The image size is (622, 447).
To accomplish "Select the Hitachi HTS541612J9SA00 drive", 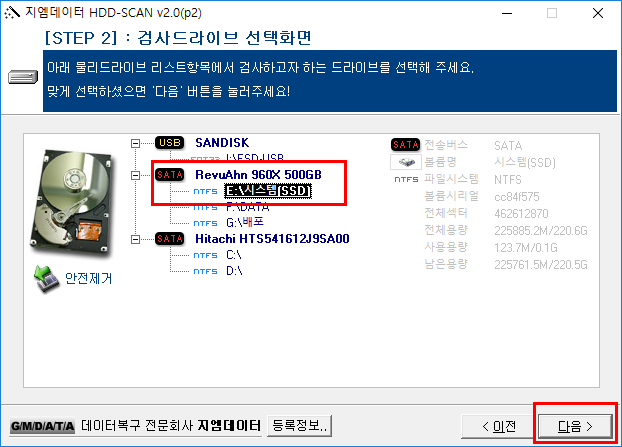I will point(272,239).
